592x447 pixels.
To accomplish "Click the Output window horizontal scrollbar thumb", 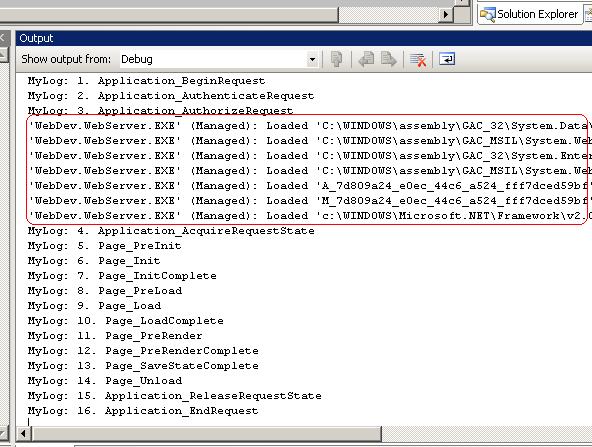I will tap(207, 433).
